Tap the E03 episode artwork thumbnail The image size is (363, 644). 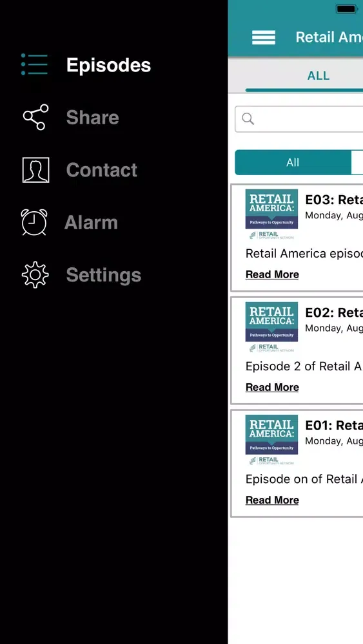[271, 214]
